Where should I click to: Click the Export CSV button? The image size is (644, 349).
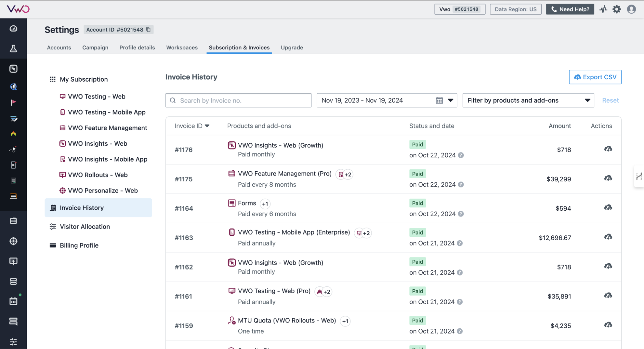click(595, 77)
